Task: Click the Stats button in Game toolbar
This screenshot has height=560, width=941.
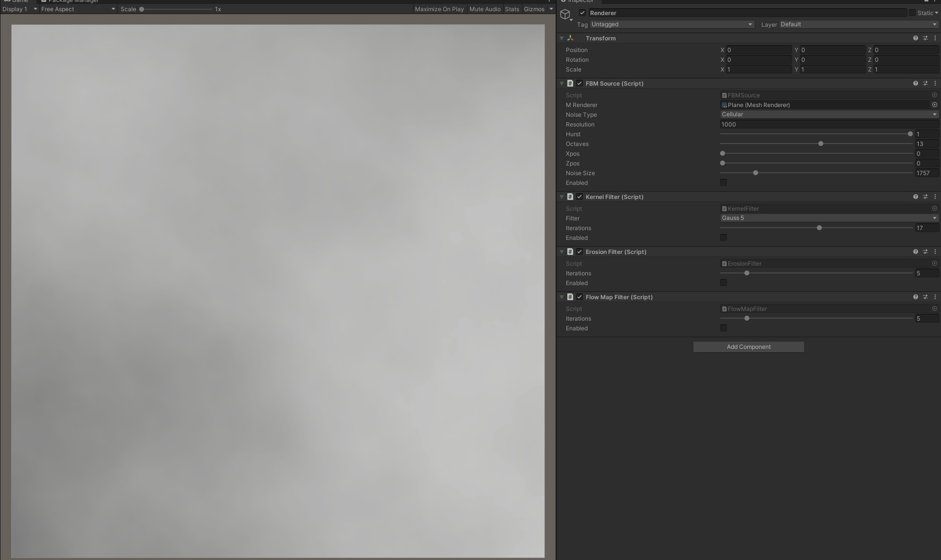Action: point(512,9)
